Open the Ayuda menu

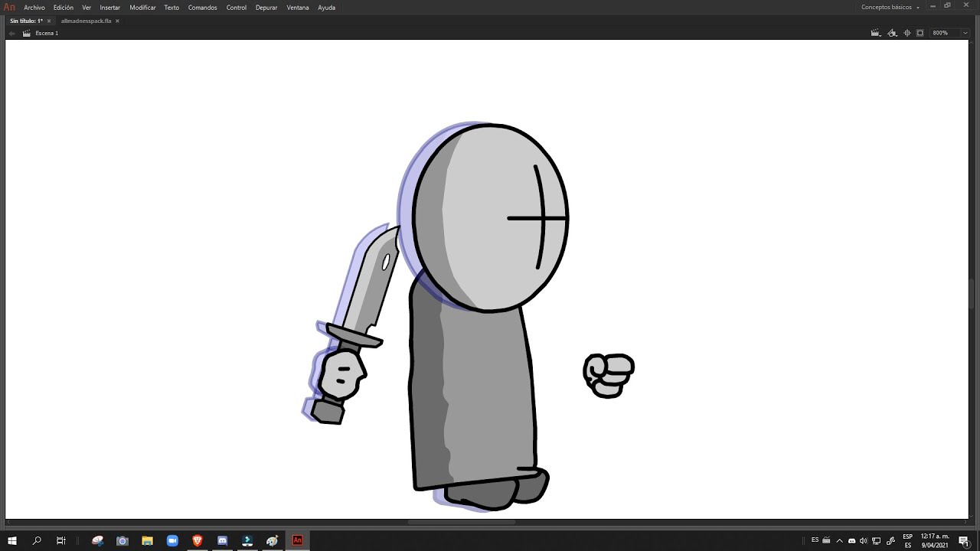click(x=327, y=7)
